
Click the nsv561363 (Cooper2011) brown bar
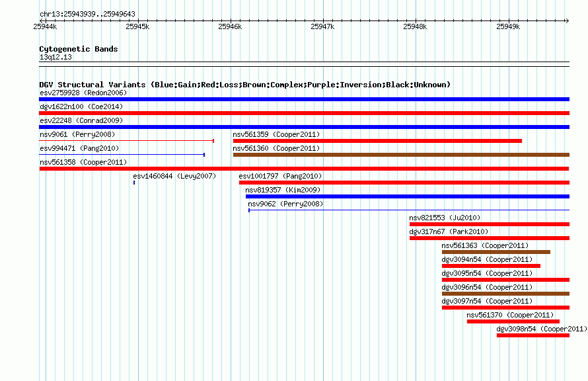pos(496,252)
